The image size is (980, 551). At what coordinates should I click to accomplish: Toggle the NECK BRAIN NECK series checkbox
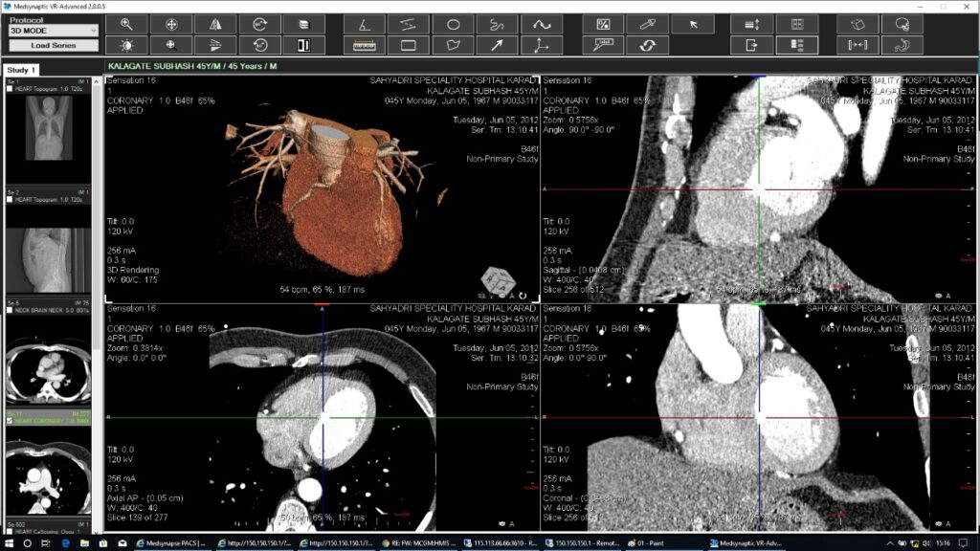click(11, 311)
